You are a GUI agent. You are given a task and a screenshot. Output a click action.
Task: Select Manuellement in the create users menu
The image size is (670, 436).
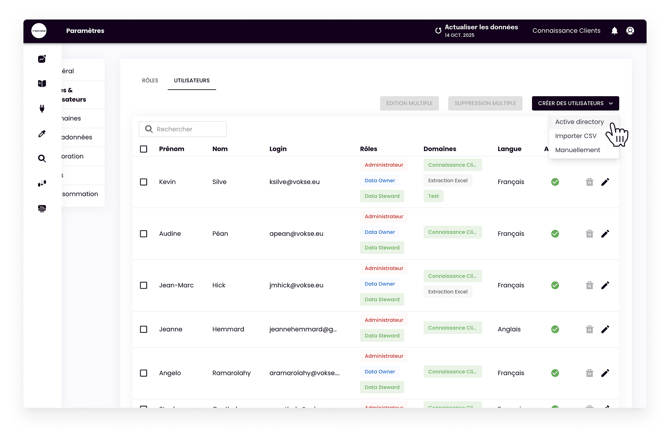(577, 150)
